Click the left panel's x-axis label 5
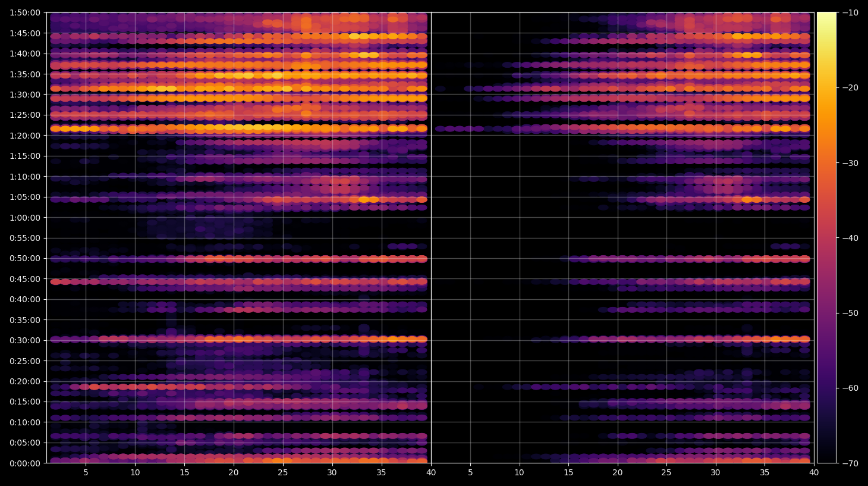The width and height of the screenshot is (868, 486). [x=86, y=473]
